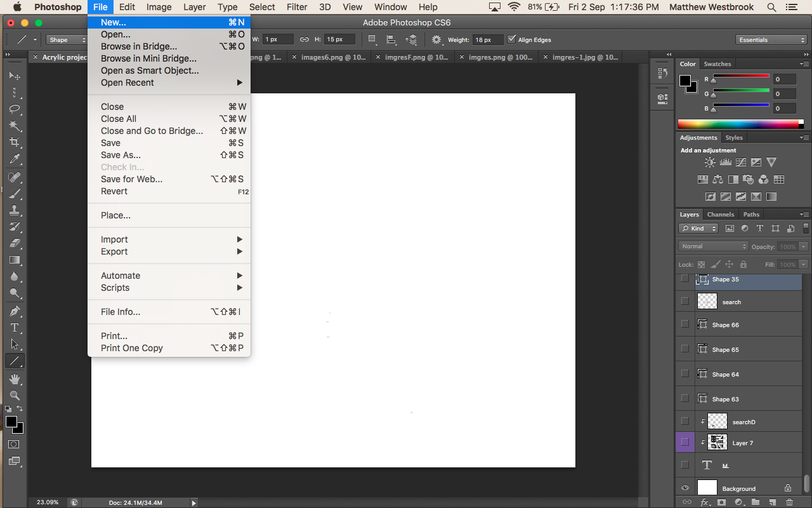
Task: Hide the Background layer eye
Action: point(685,488)
